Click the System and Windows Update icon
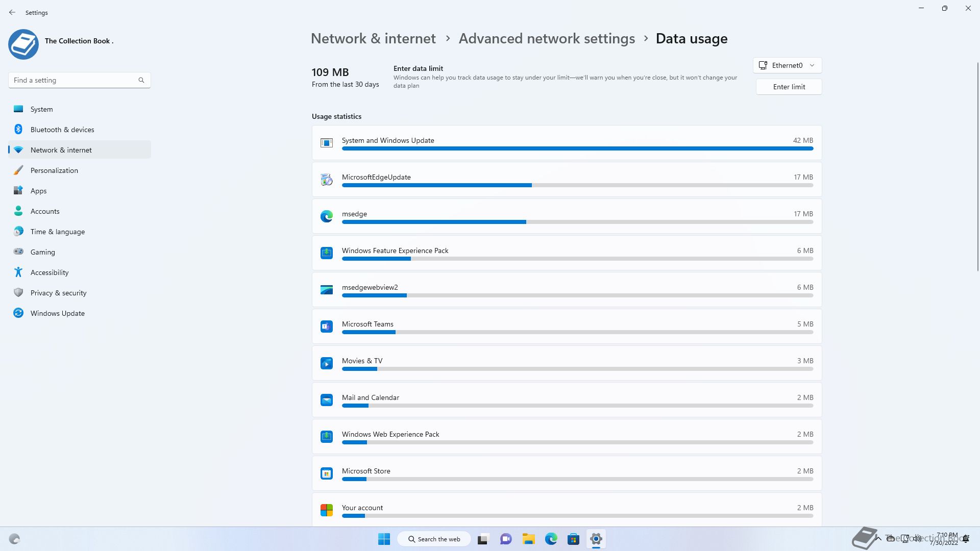The width and height of the screenshot is (980, 551). (327, 143)
